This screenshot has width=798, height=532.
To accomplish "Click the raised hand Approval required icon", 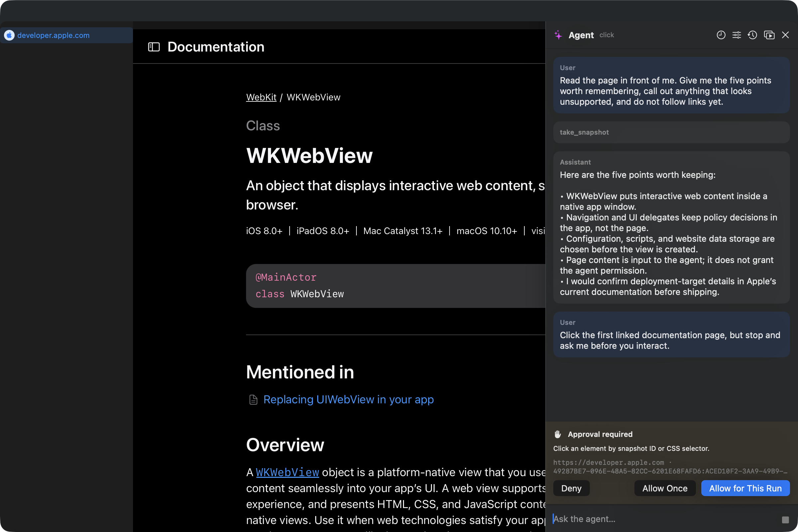I will point(558,434).
